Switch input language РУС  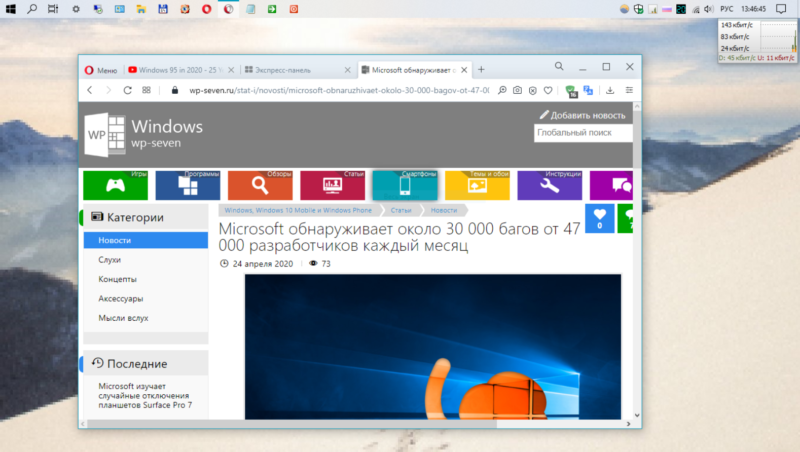tap(727, 9)
